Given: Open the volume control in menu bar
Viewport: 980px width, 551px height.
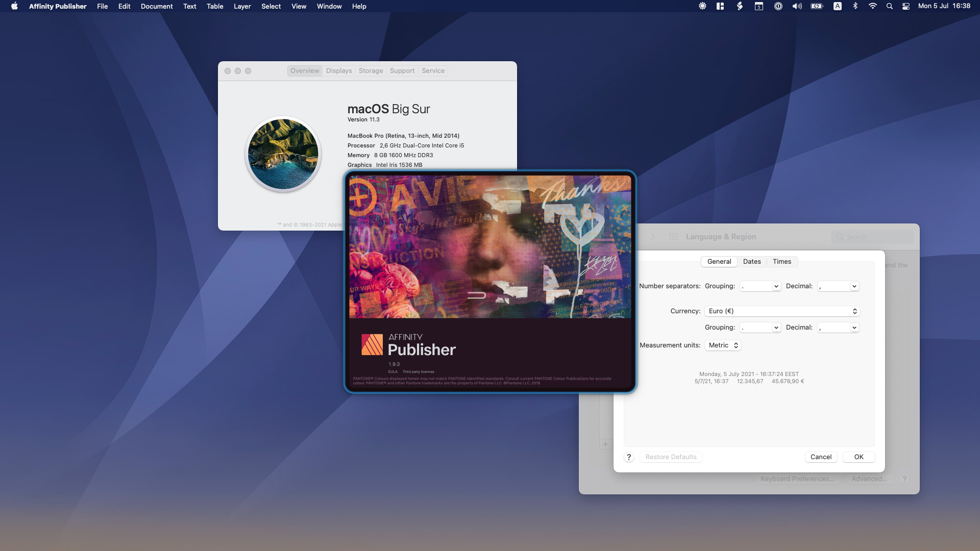Looking at the screenshot, I should [797, 6].
